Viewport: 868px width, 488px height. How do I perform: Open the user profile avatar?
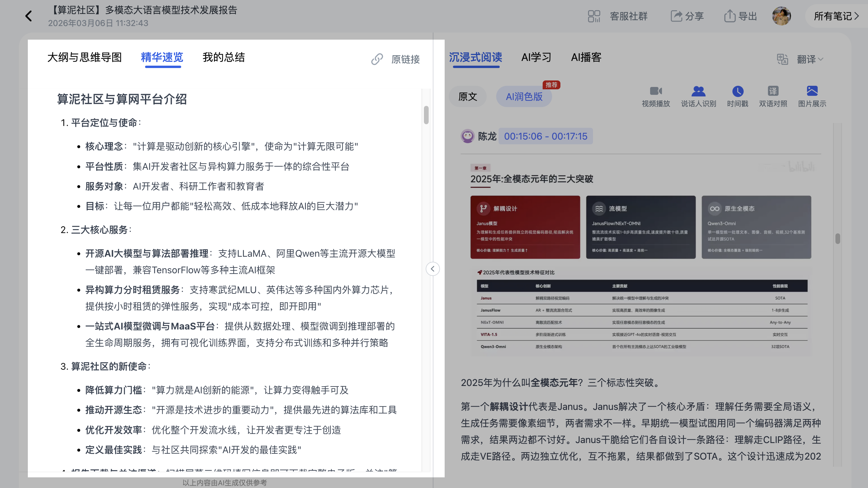coord(781,16)
